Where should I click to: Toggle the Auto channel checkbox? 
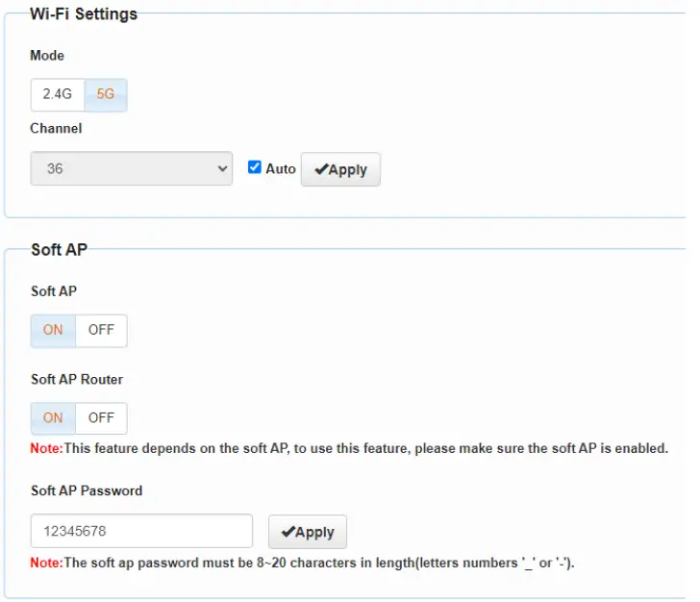[255, 167]
